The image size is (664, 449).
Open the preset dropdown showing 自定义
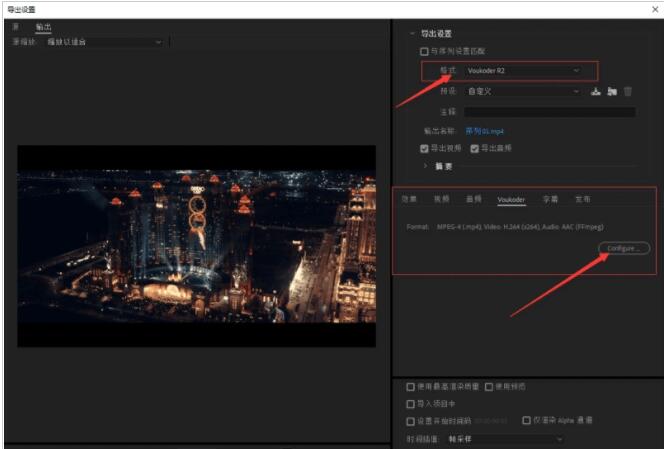tap(523, 91)
